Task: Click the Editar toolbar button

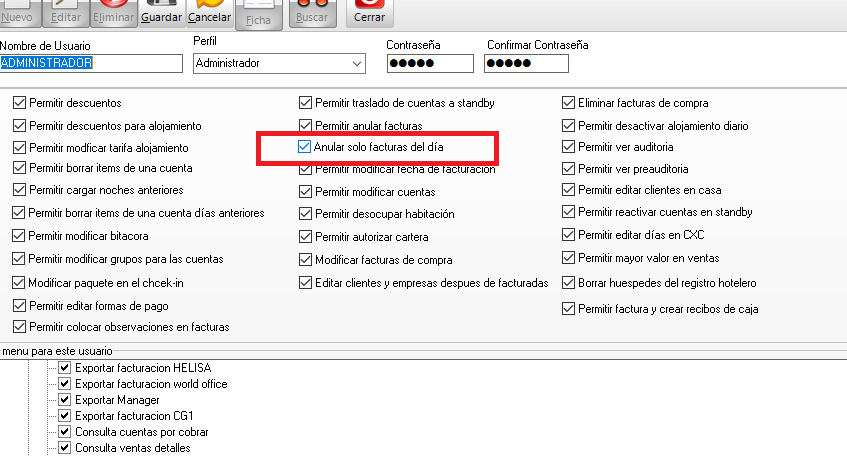Action: click(x=66, y=12)
